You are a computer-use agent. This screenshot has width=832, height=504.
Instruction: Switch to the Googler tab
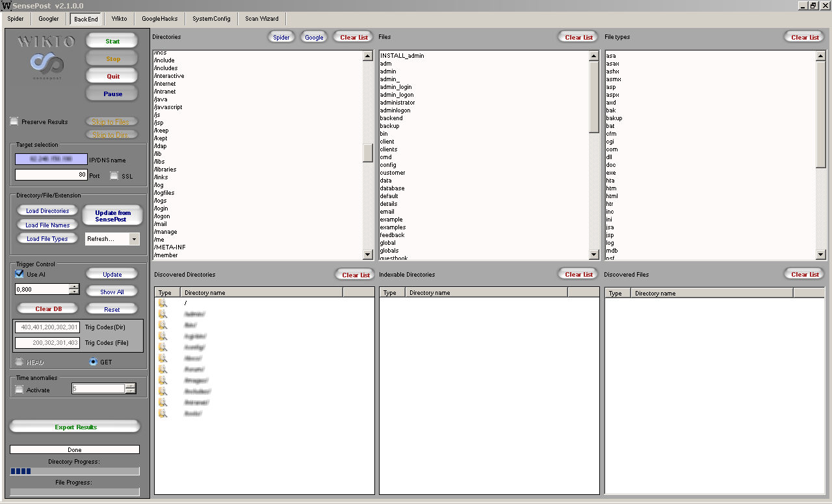click(48, 19)
